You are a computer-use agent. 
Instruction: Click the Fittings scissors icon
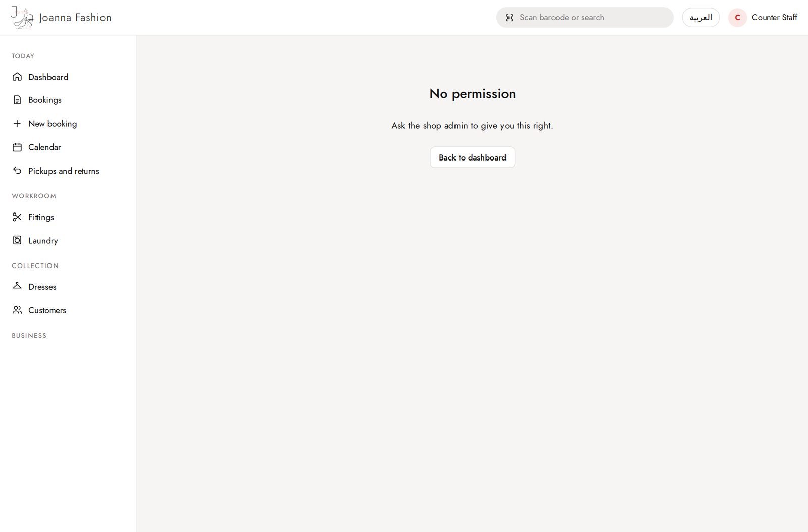tap(17, 217)
